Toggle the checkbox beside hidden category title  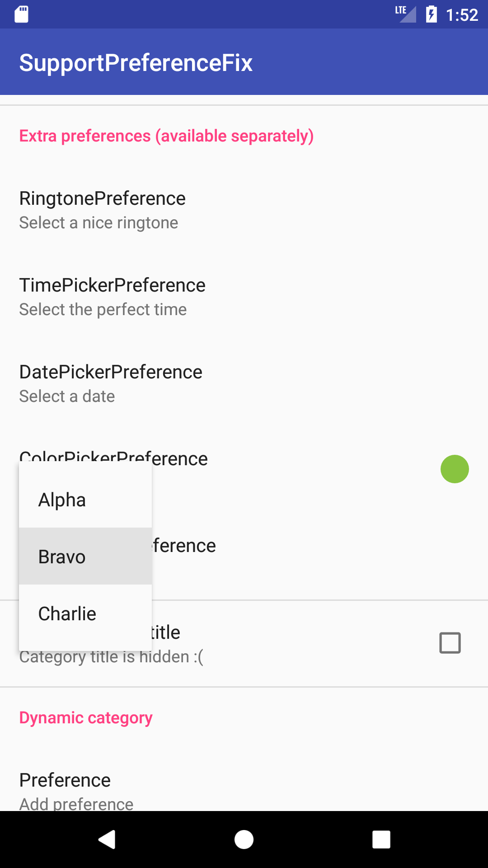pyautogui.click(x=450, y=643)
